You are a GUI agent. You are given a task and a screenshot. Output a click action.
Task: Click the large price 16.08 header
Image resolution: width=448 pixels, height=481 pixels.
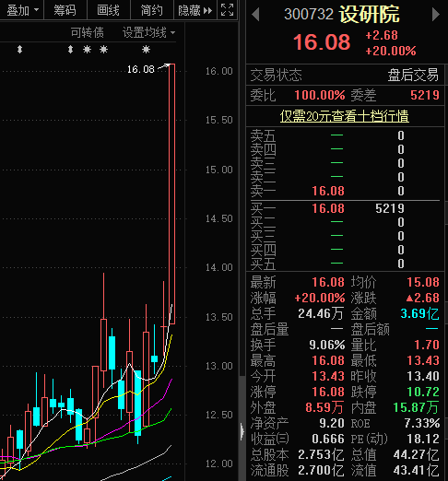pos(322,42)
